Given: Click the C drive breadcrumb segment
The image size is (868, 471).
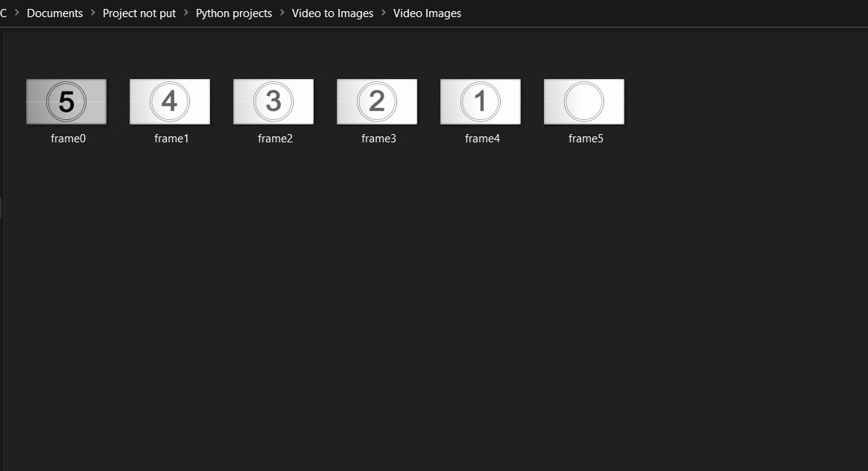Looking at the screenshot, I should [x=3, y=13].
